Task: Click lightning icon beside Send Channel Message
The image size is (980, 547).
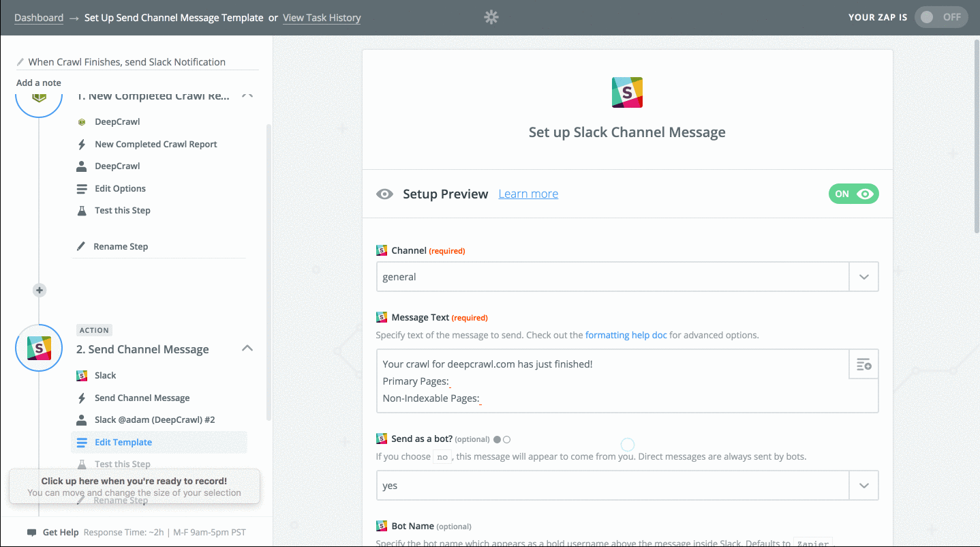Action: pyautogui.click(x=82, y=398)
